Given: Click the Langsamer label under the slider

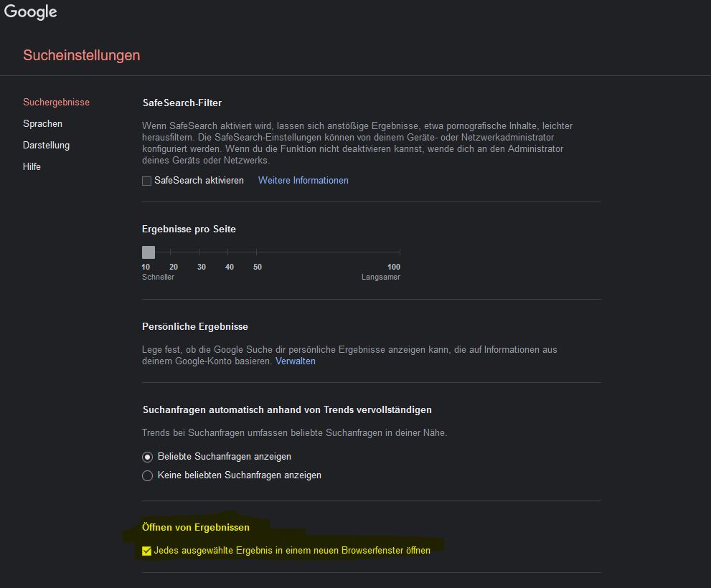Looking at the screenshot, I should (x=381, y=277).
